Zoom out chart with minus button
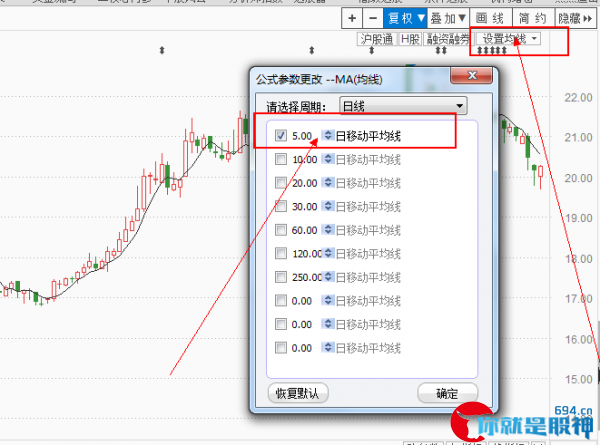This screenshot has width=600, height=445. tap(373, 18)
